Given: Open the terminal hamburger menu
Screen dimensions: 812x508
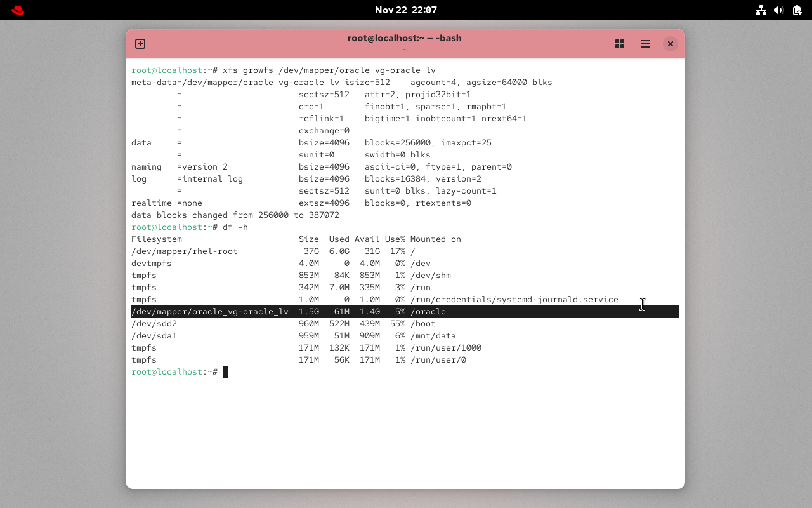Looking at the screenshot, I should click(x=645, y=44).
